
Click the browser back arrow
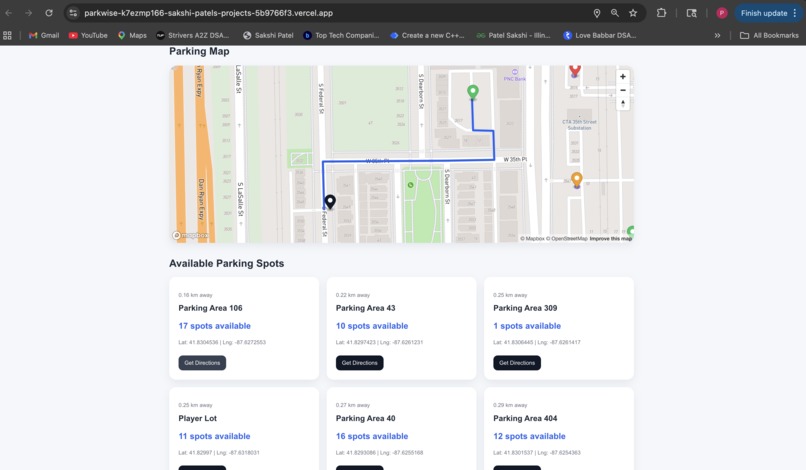coord(9,13)
